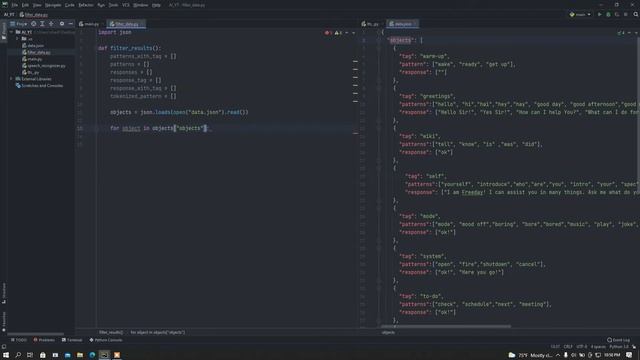The height and width of the screenshot is (360, 640).
Task: Open Edit menu
Action: 25,5
